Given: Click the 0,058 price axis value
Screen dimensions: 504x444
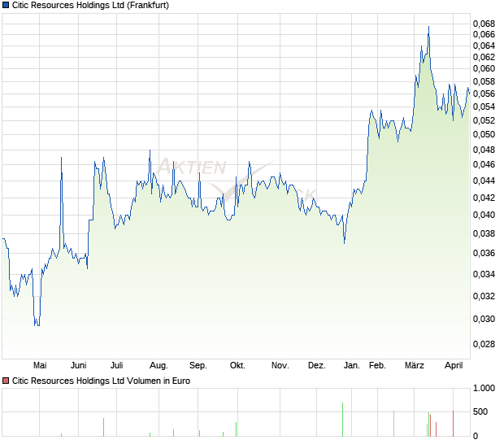Looking at the screenshot, I should (484, 81).
